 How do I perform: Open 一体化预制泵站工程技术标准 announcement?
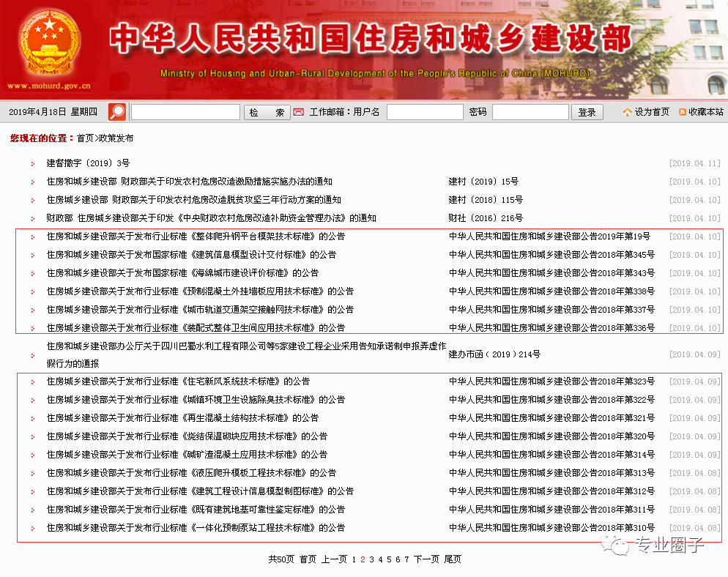pyautogui.click(x=196, y=528)
